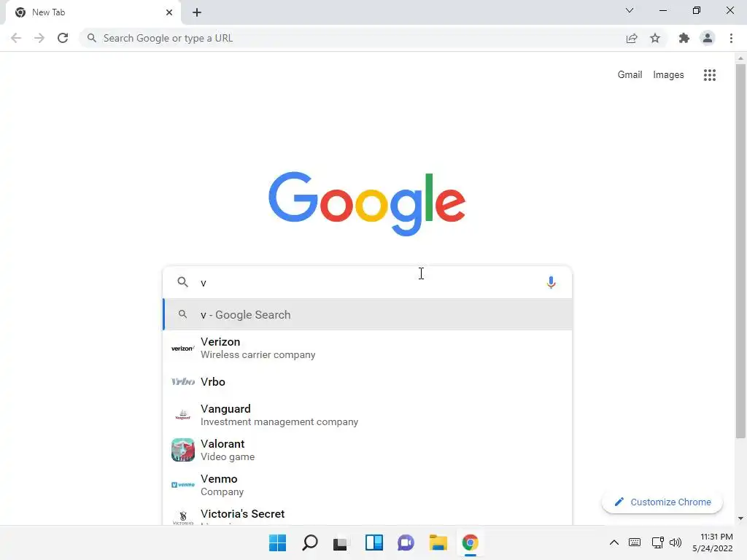
Task: Open the Windows Start menu
Action: tap(277, 542)
